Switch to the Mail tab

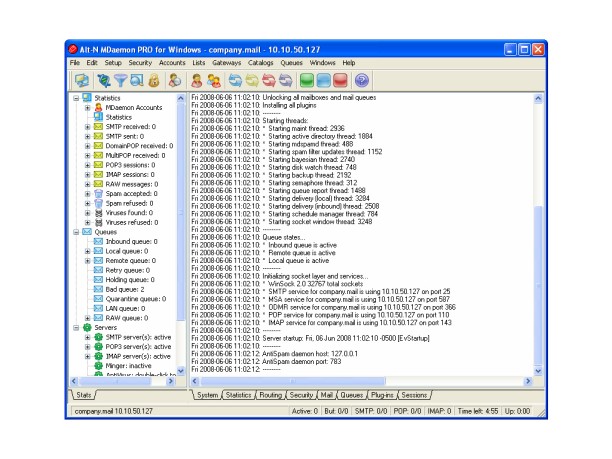(326, 395)
